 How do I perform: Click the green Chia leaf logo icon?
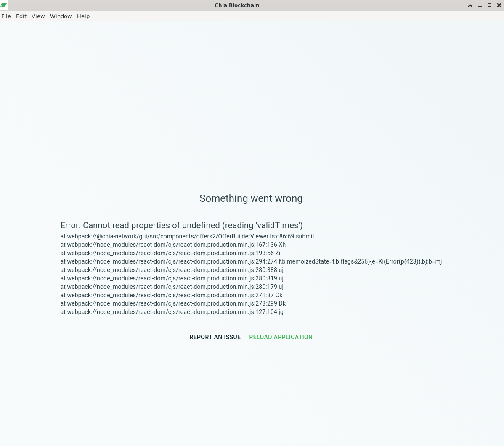[x=4, y=5]
